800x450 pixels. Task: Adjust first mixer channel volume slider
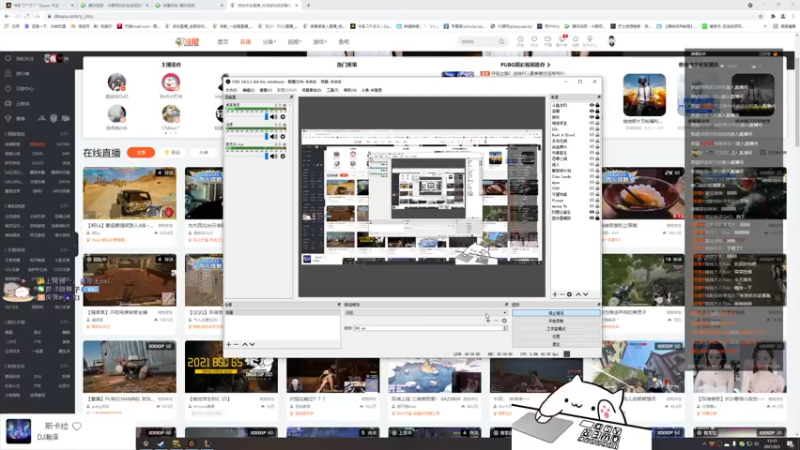click(x=266, y=117)
